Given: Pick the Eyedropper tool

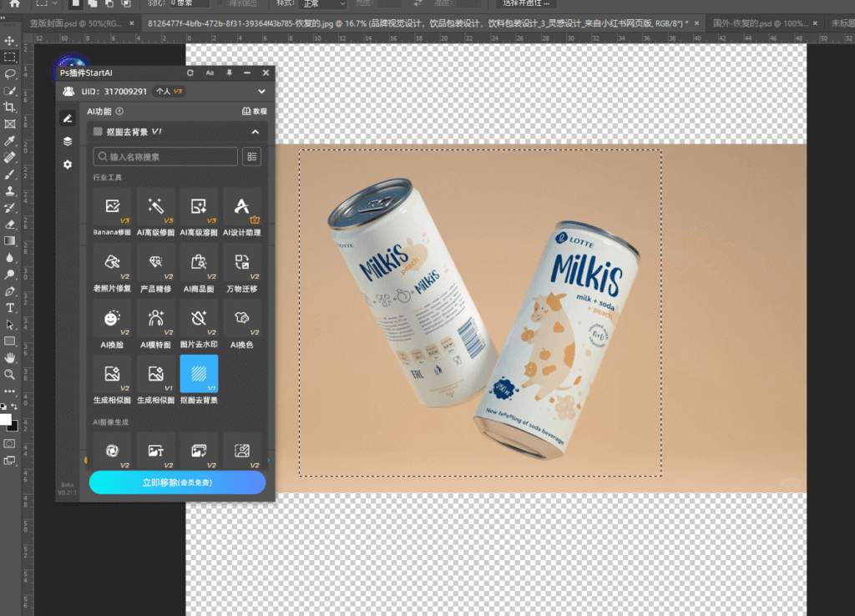Looking at the screenshot, I should pos(10,141).
